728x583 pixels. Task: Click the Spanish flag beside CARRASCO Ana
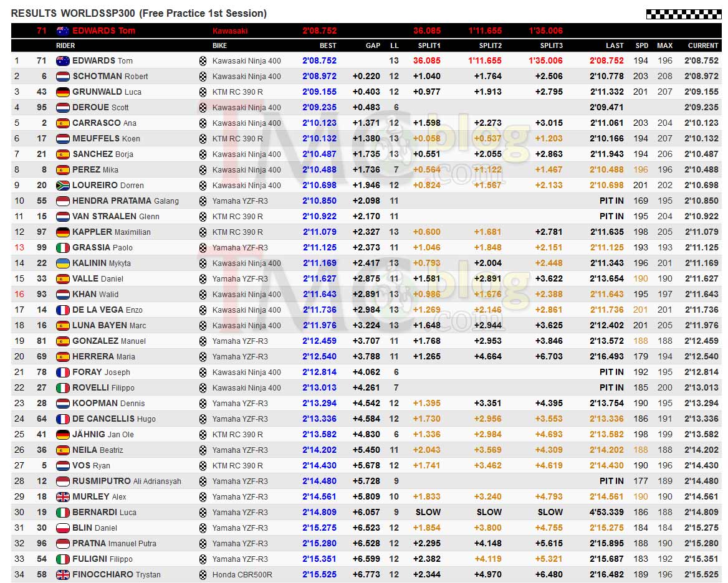(63, 123)
